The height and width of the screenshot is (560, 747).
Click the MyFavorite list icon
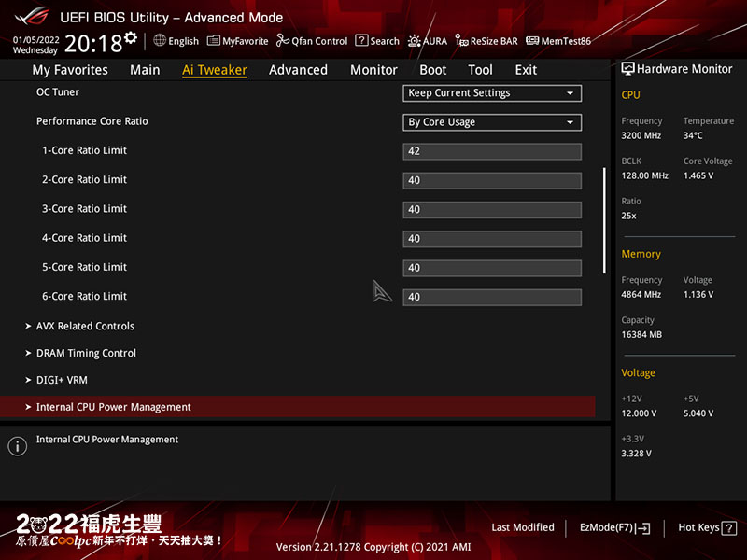[x=214, y=41]
